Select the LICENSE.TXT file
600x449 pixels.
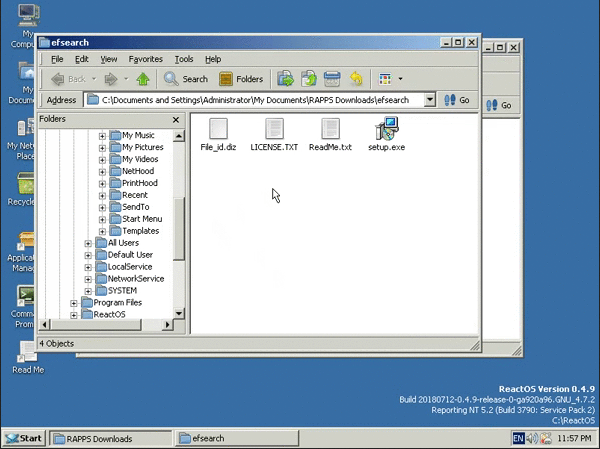(x=274, y=129)
